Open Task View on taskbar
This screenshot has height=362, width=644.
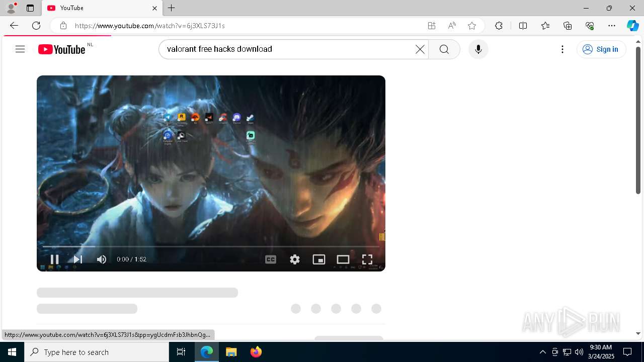tap(181, 352)
